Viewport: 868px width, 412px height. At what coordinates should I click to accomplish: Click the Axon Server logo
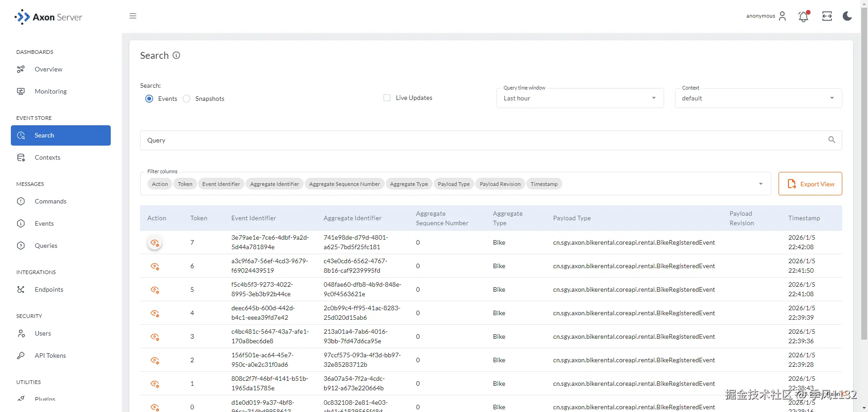point(48,17)
